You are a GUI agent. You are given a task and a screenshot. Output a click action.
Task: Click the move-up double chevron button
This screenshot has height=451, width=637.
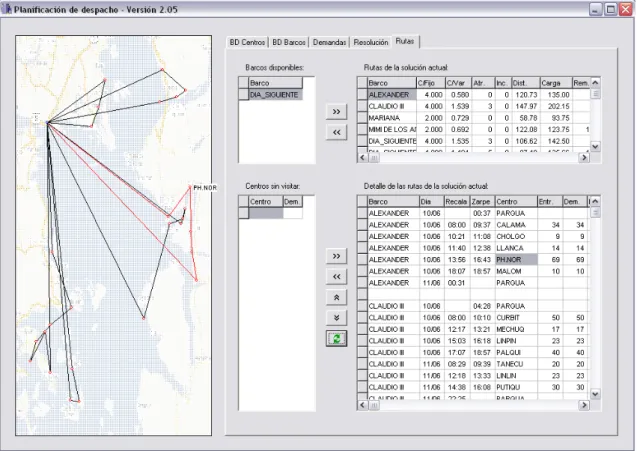click(336, 297)
